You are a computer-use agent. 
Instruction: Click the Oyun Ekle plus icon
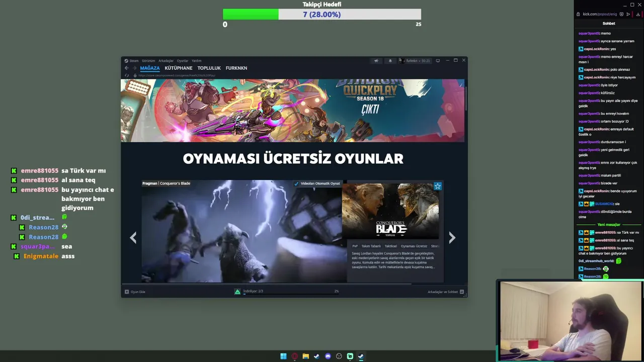127,292
